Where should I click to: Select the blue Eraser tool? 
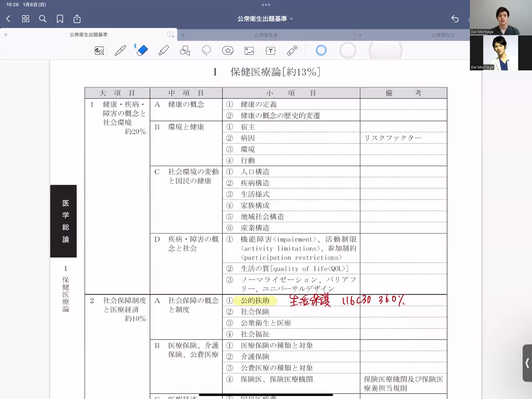click(142, 51)
